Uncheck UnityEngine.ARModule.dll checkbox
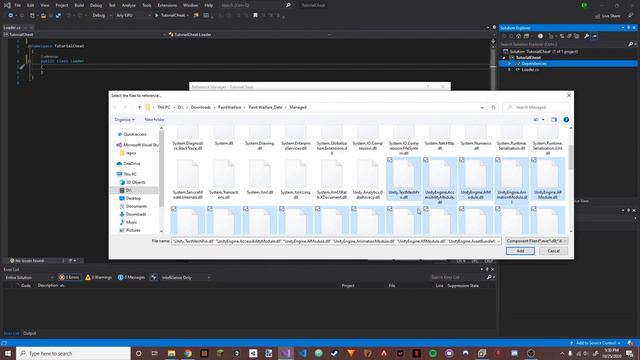Screen dimensions: 640x360 533,160
